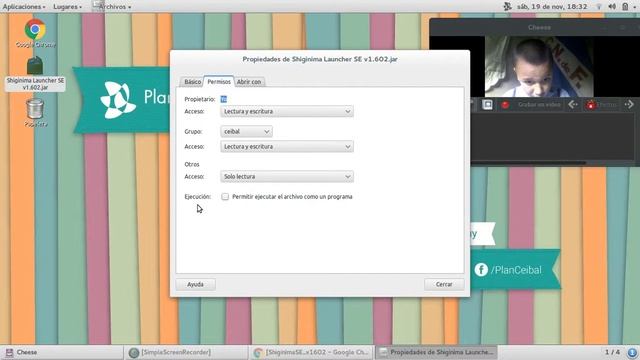Open the owner Acceso dropdown

click(287, 111)
